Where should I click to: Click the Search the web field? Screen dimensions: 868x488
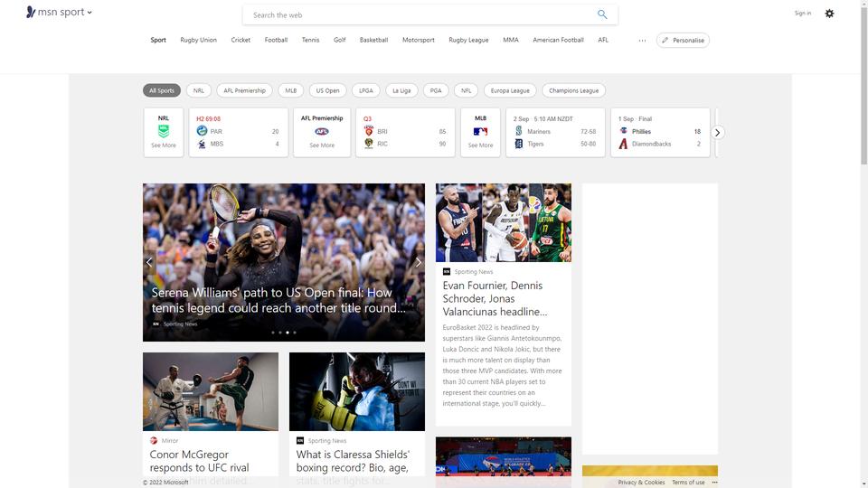tap(423, 15)
